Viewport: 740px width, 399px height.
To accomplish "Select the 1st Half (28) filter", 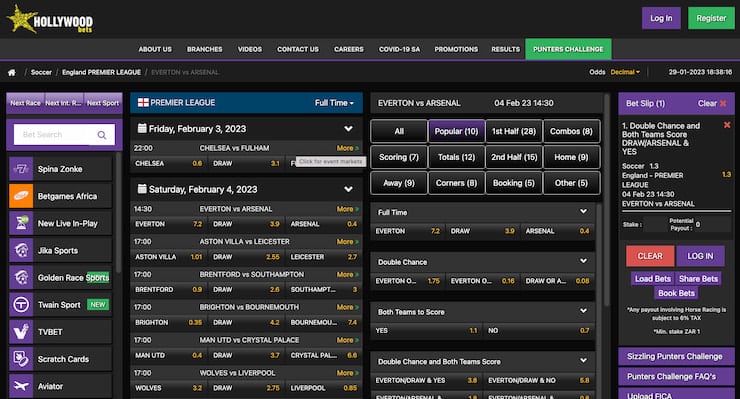I will (x=514, y=131).
